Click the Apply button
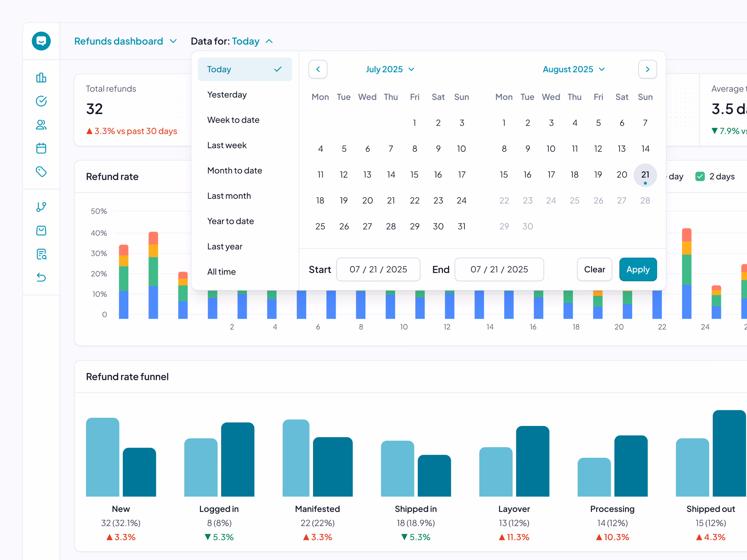 [x=638, y=269]
